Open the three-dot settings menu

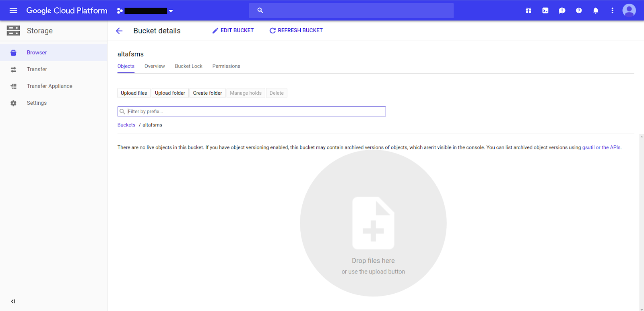[612, 10]
